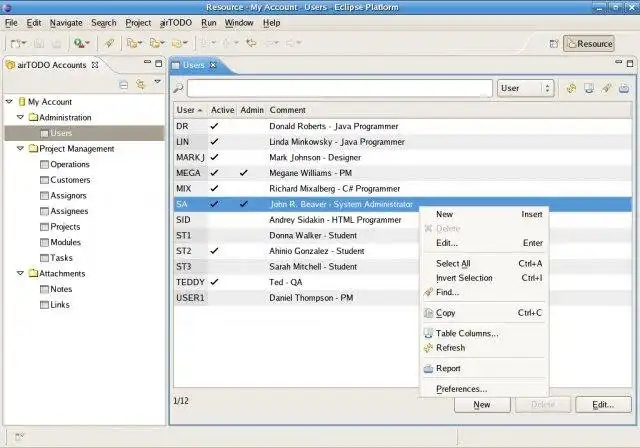
Task: Open the User search-field combo box
Action: click(525, 88)
